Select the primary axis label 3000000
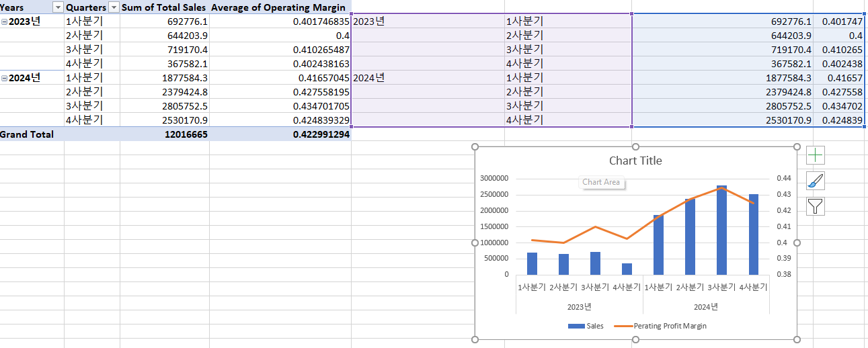 (494, 179)
